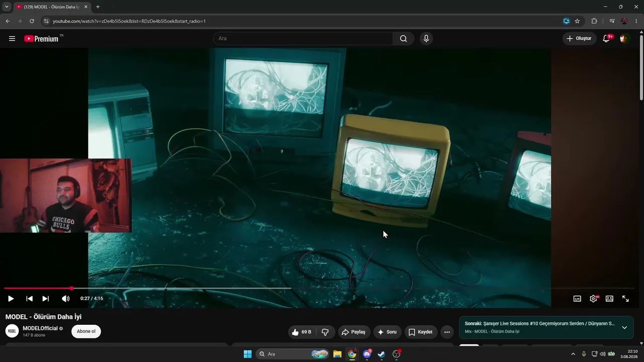The height and width of the screenshot is (362, 644).
Task: Open the taskbar clock and date
Action: (629, 354)
